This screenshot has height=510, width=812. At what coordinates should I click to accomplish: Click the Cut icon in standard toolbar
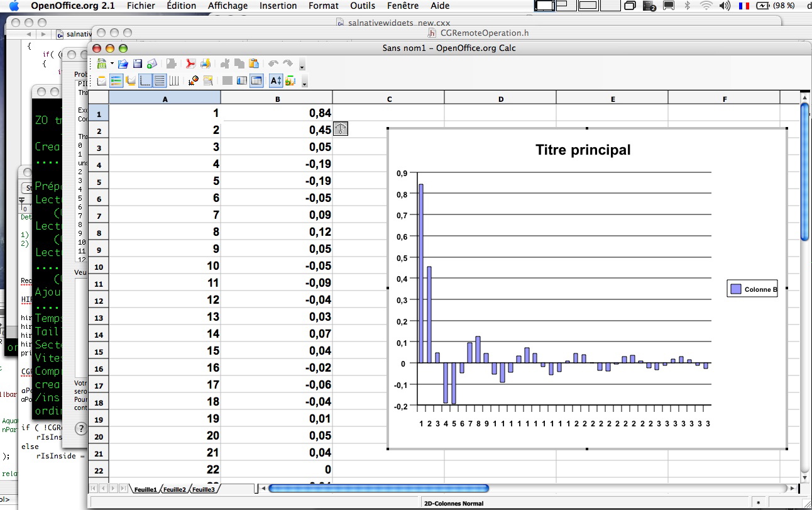(225, 64)
